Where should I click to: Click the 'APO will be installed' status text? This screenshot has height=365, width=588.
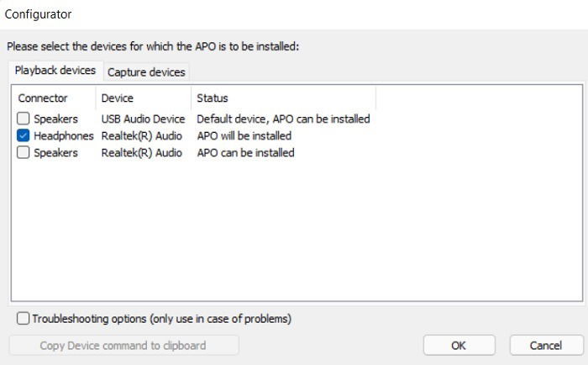pos(244,136)
